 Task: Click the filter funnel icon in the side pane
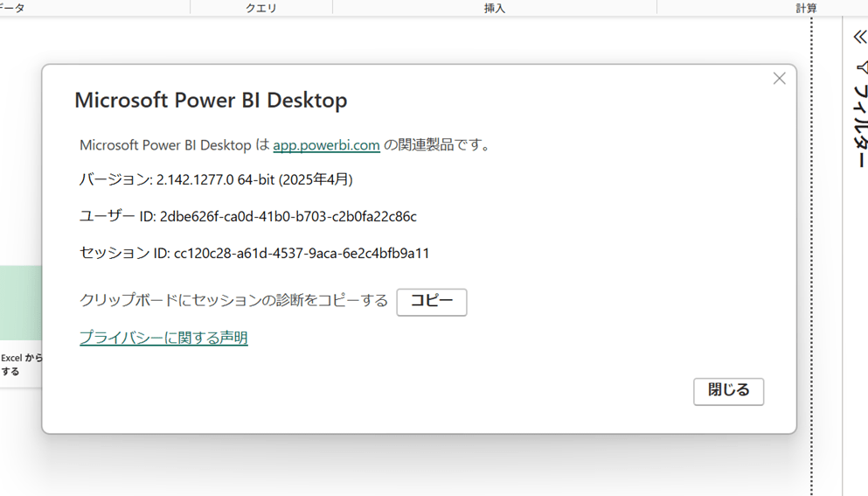[862, 67]
